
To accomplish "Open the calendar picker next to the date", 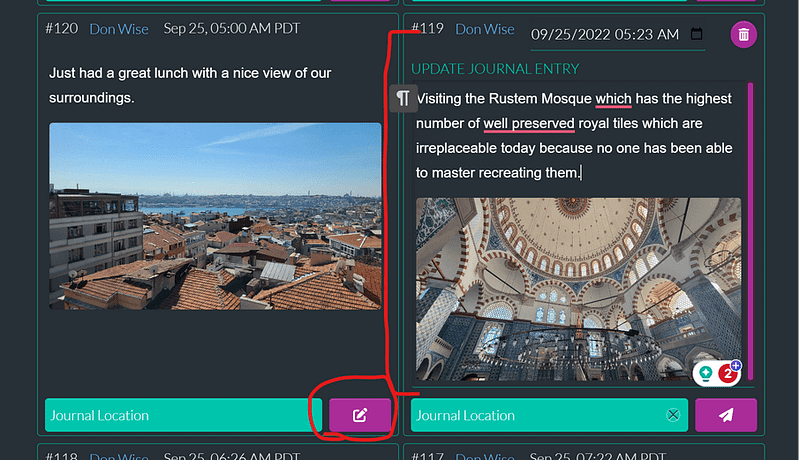I will [696, 34].
